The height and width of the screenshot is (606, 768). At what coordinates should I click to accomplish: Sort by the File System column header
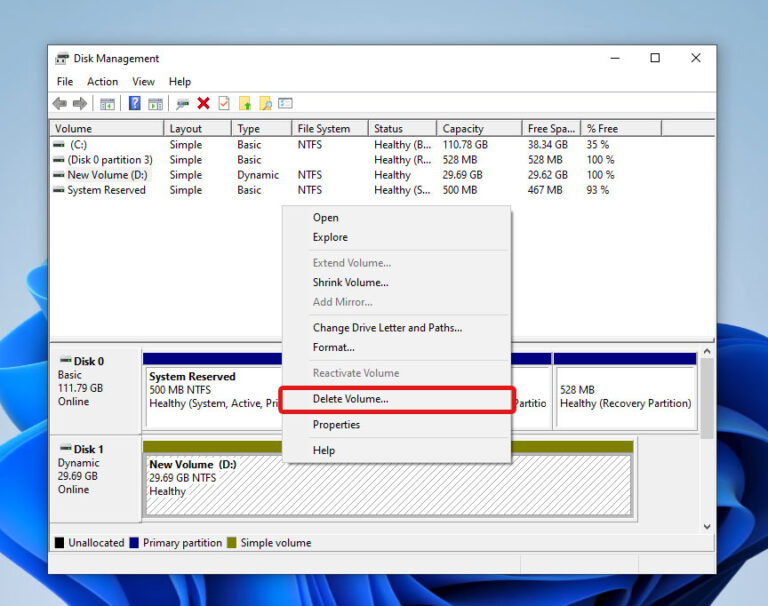click(323, 129)
